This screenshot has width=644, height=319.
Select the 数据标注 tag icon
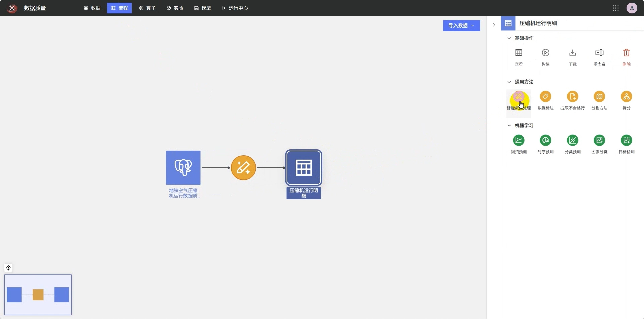545,97
